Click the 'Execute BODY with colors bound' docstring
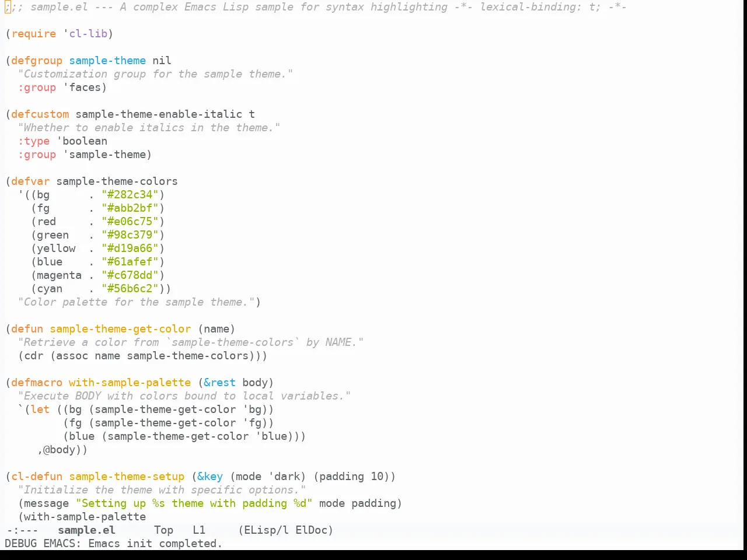The height and width of the screenshot is (560, 747). 184,396
